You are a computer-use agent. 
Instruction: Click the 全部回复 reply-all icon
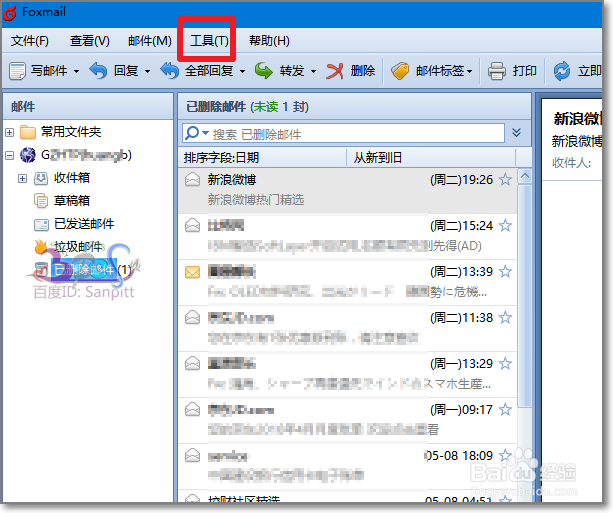click(x=170, y=71)
